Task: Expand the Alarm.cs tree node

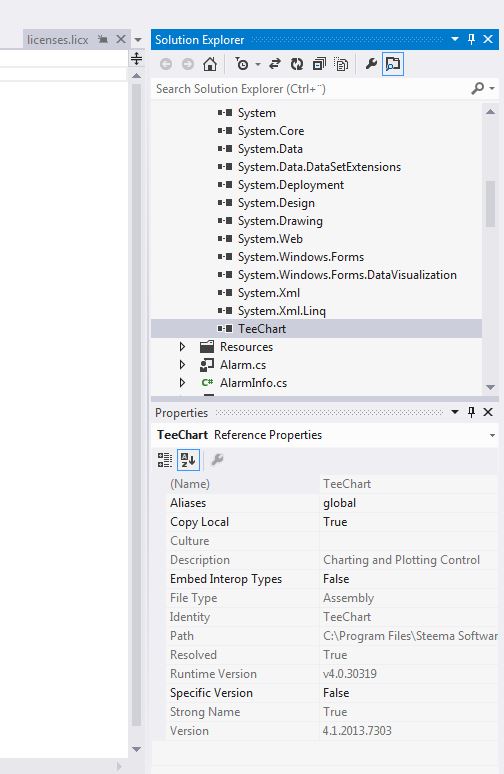Action: click(182, 365)
